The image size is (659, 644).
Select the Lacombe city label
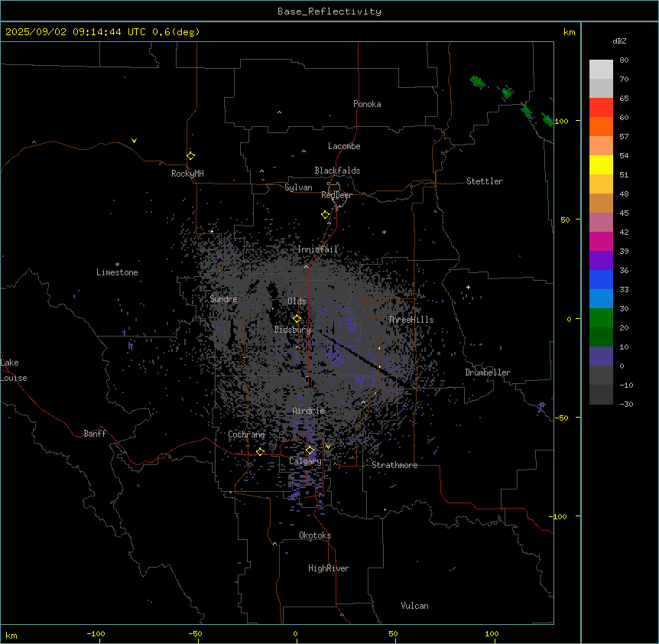tap(344, 146)
